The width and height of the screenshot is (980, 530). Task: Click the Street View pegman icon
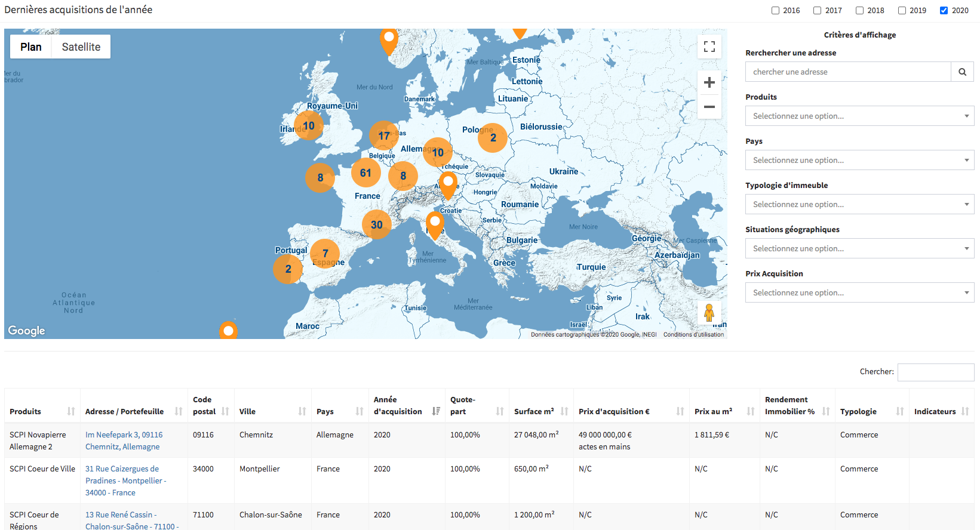point(709,312)
